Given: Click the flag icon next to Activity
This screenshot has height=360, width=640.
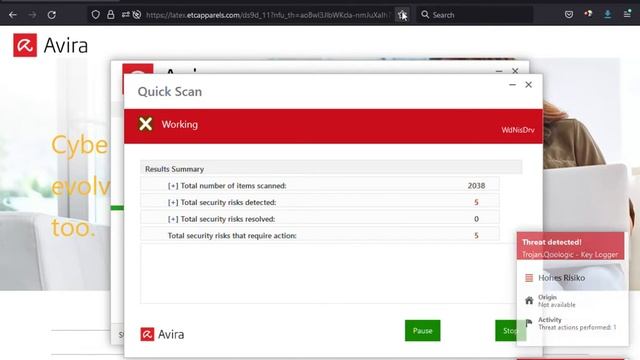Looking at the screenshot, I should pyautogui.click(x=529, y=323).
